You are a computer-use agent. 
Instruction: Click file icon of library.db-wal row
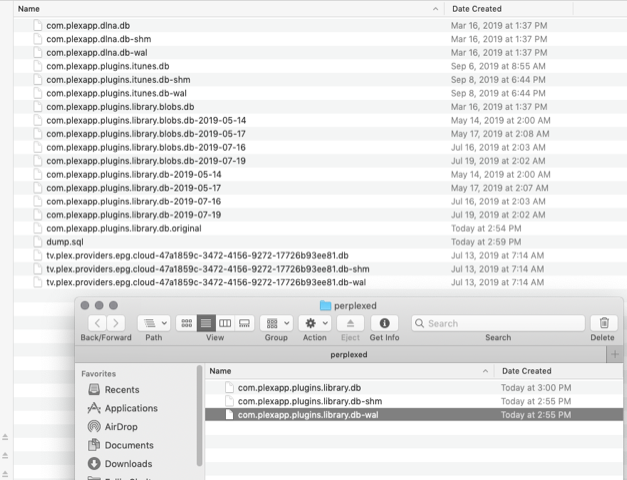coord(229,414)
